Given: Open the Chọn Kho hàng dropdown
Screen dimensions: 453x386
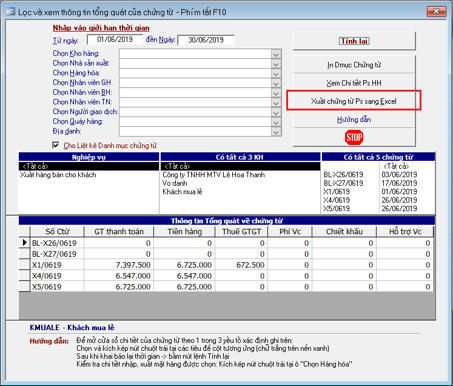Looking at the screenshot, I should [x=276, y=54].
